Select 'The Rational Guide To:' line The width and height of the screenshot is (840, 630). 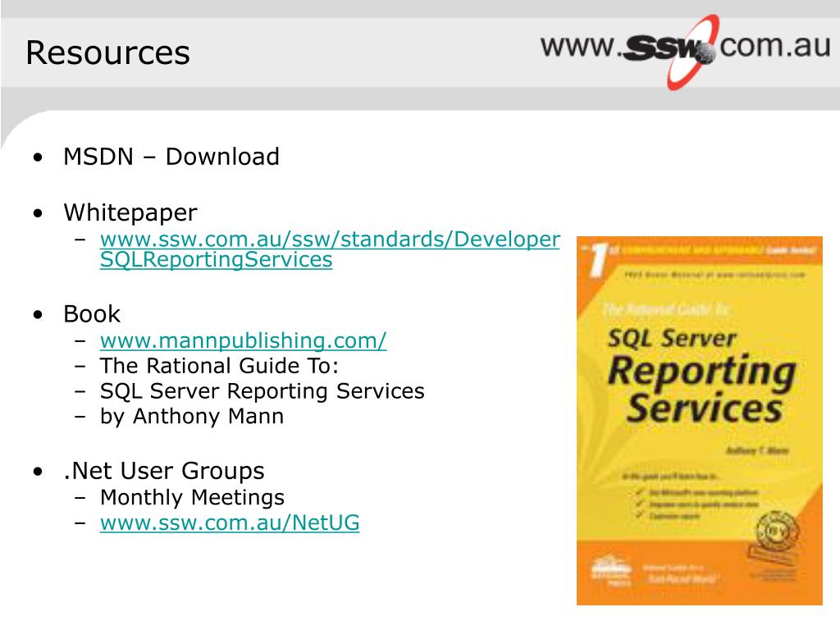tap(219, 366)
